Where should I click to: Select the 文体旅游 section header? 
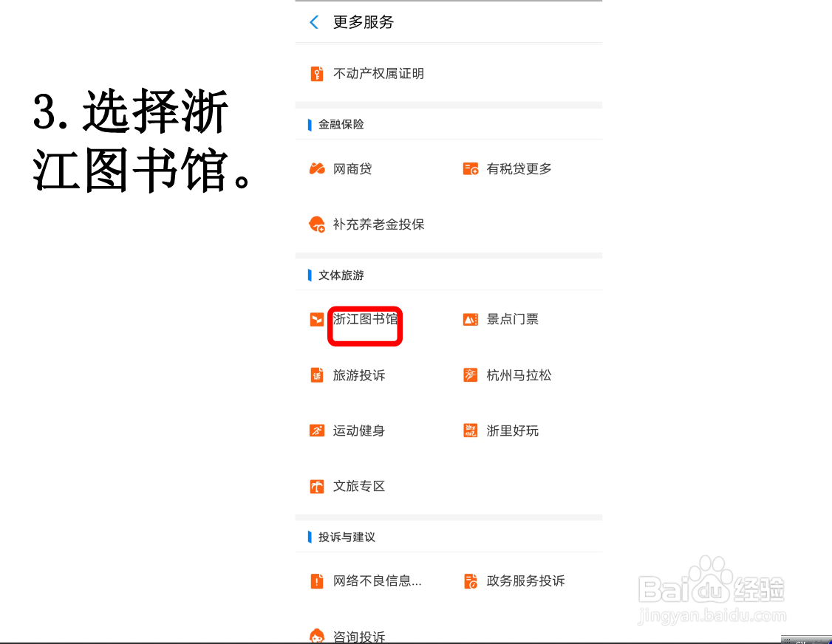[341, 275]
